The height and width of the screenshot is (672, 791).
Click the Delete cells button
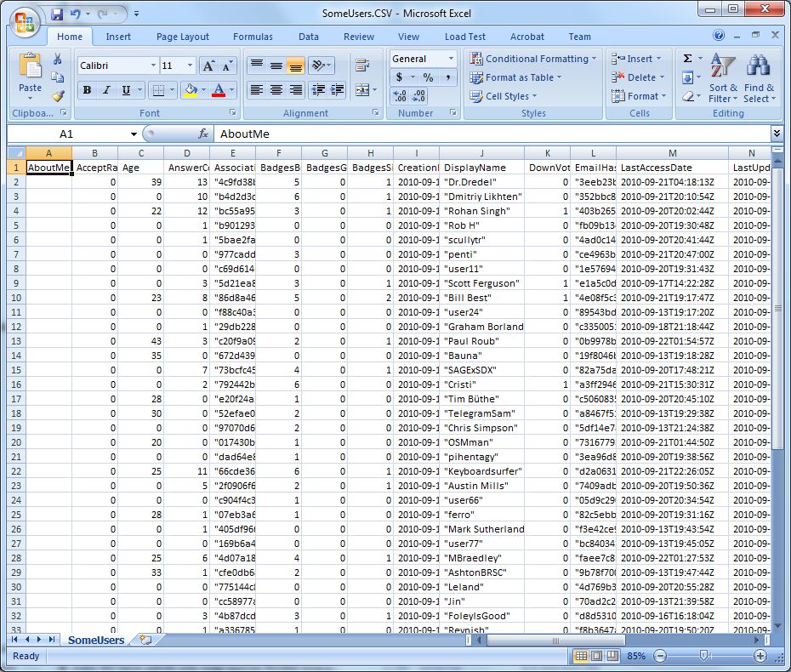pos(638,77)
